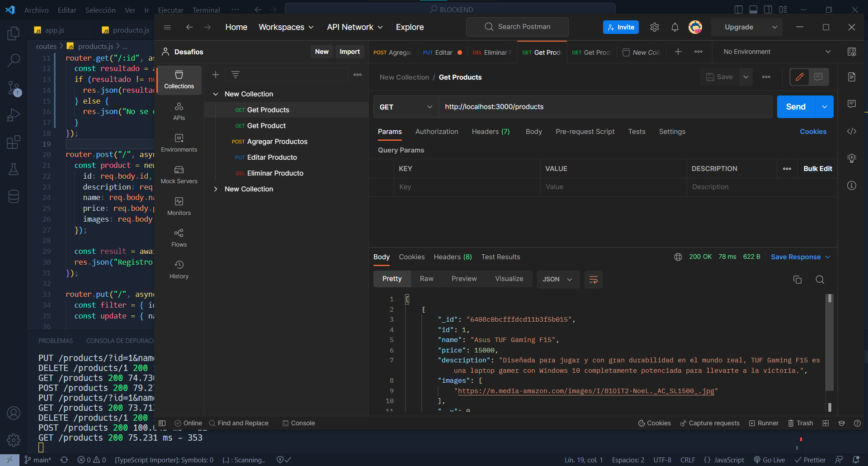This screenshot has width=868, height=466.
Task: Open VS Code Search view
Action: (x=14, y=60)
